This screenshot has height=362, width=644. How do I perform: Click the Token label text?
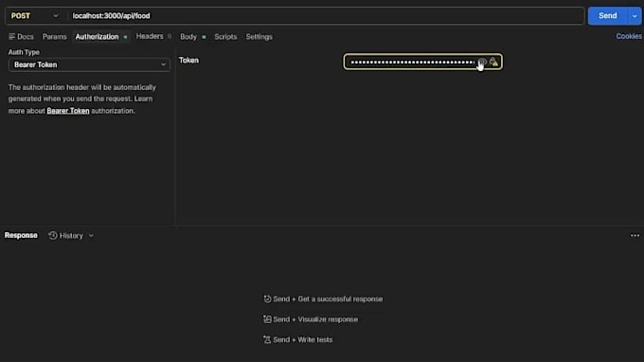188,61
